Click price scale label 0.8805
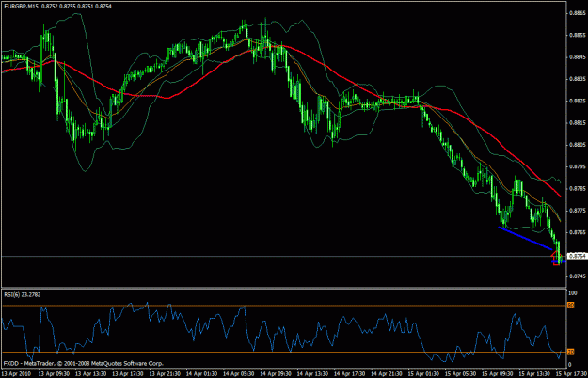This screenshot has width=588, height=378. (x=578, y=145)
